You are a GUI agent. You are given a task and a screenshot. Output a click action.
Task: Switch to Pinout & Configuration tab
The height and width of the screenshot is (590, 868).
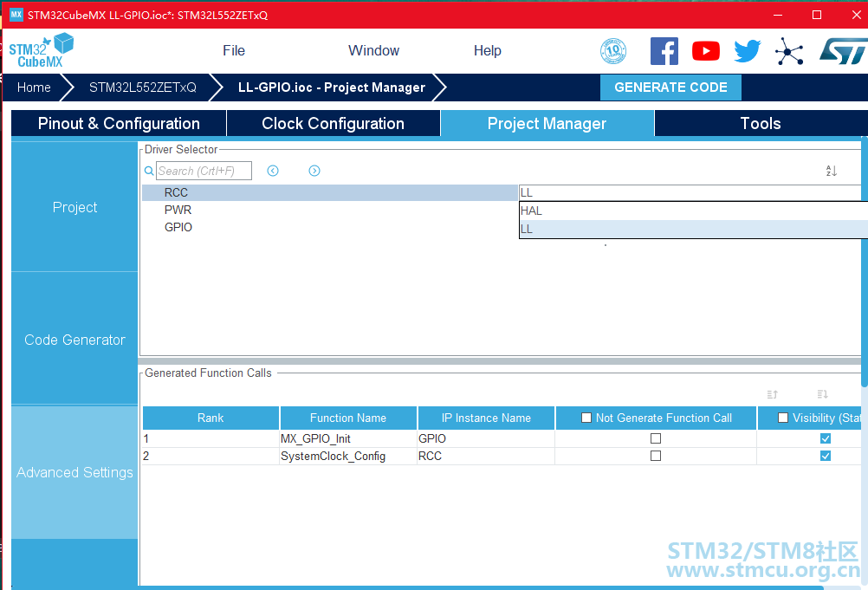point(119,123)
